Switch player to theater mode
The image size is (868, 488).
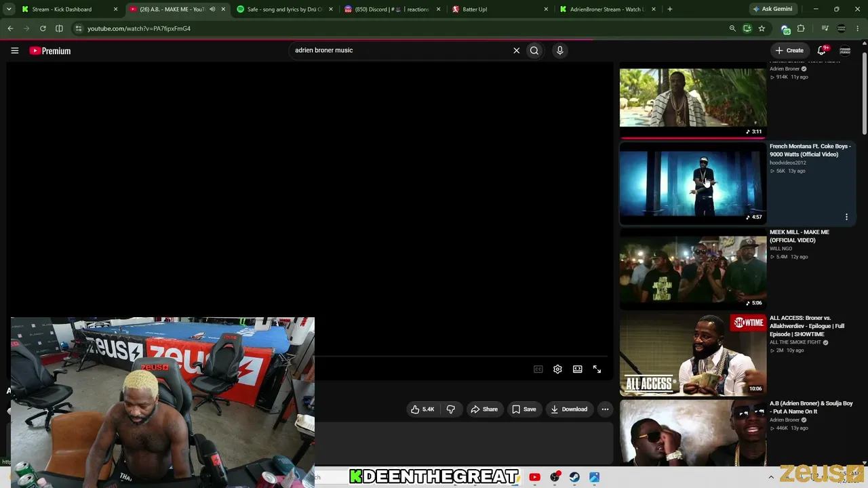coord(577,369)
